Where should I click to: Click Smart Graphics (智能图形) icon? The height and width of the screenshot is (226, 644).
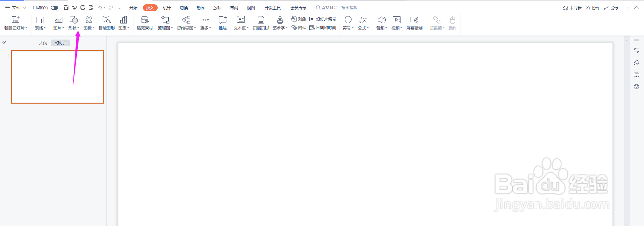pos(106,20)
